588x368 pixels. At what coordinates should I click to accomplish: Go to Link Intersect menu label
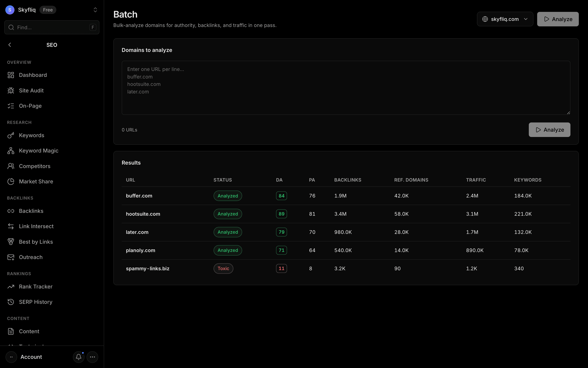pyautogui.click(x=36, y=226)
